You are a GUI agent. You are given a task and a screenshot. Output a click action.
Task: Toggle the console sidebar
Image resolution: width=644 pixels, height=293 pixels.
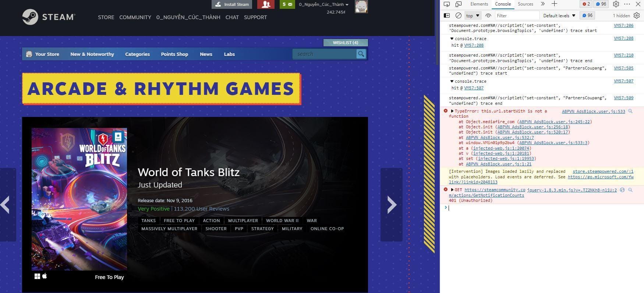pos(447,15)
